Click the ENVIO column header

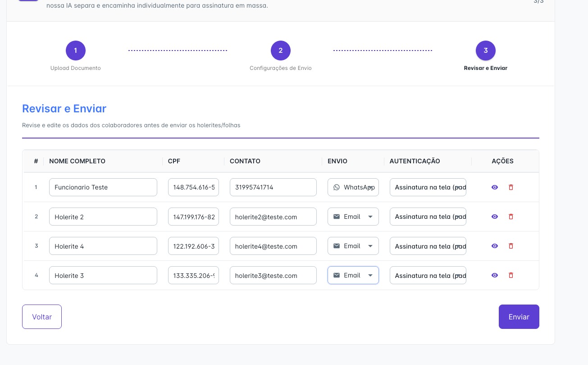[x=337, y=161]
